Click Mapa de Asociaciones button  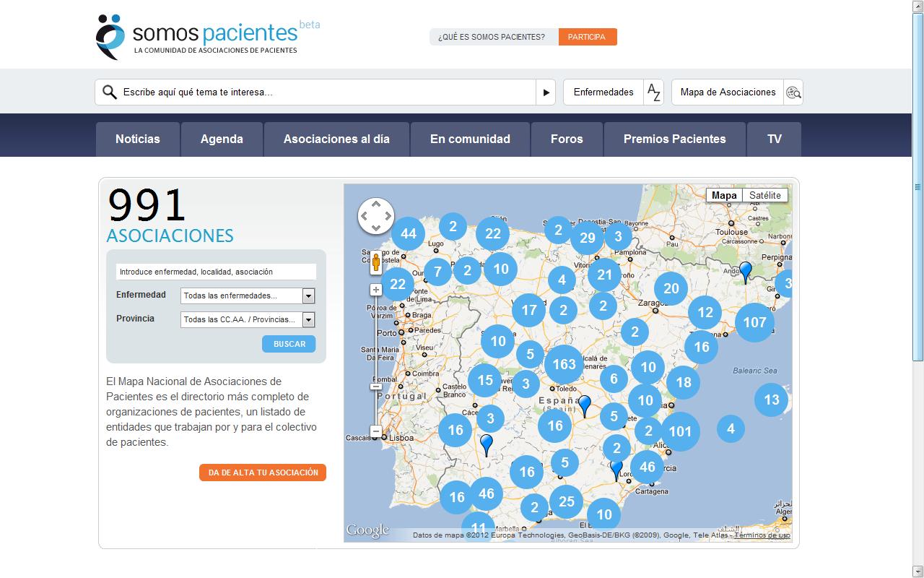728,92
